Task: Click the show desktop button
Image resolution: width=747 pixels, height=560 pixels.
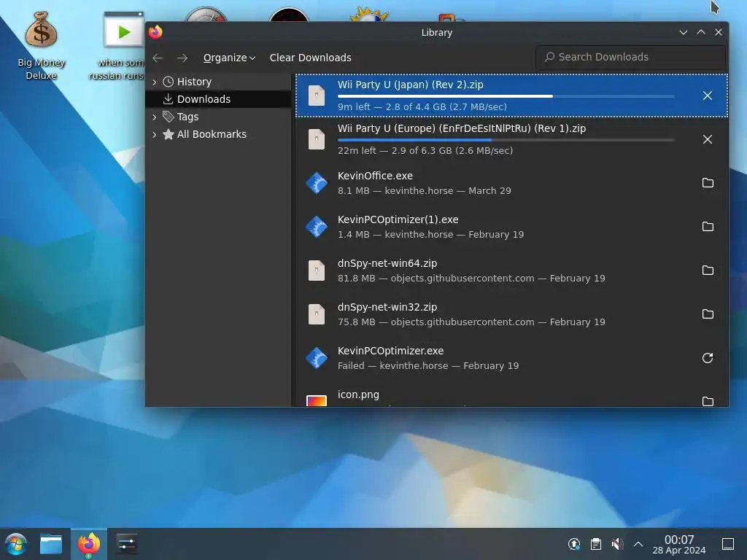Action: click(728, 544)
